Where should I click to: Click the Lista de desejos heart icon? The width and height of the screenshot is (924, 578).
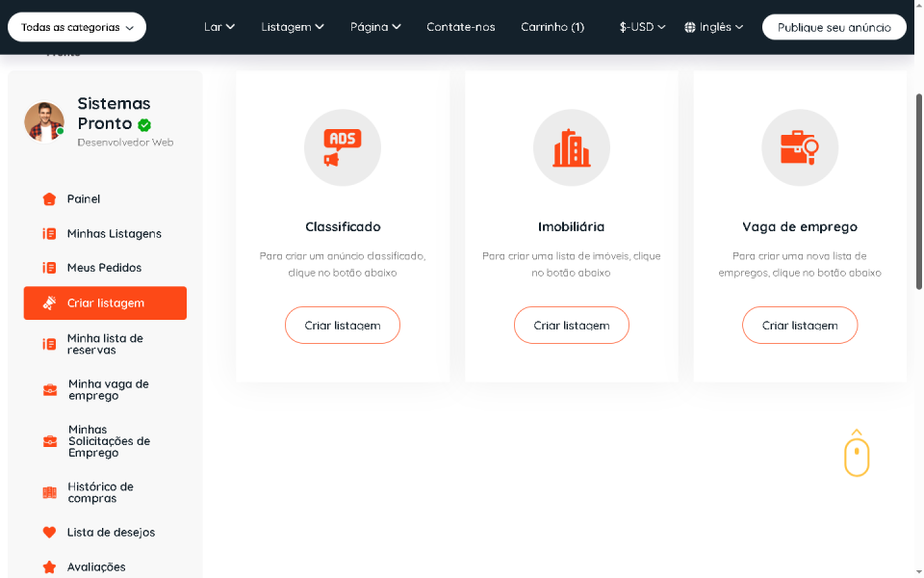pos(48,532)
